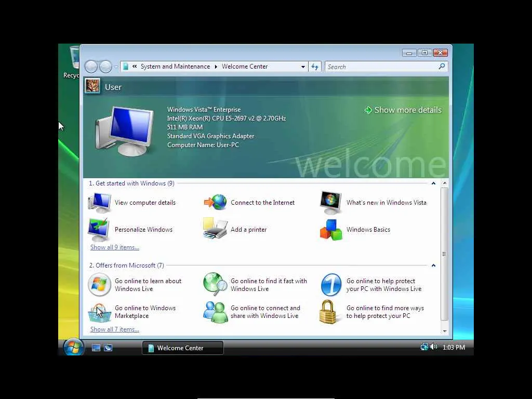Open the Windows Basics colored blocks icon
This screenshot has width=532, height=399.
(331, 230)
